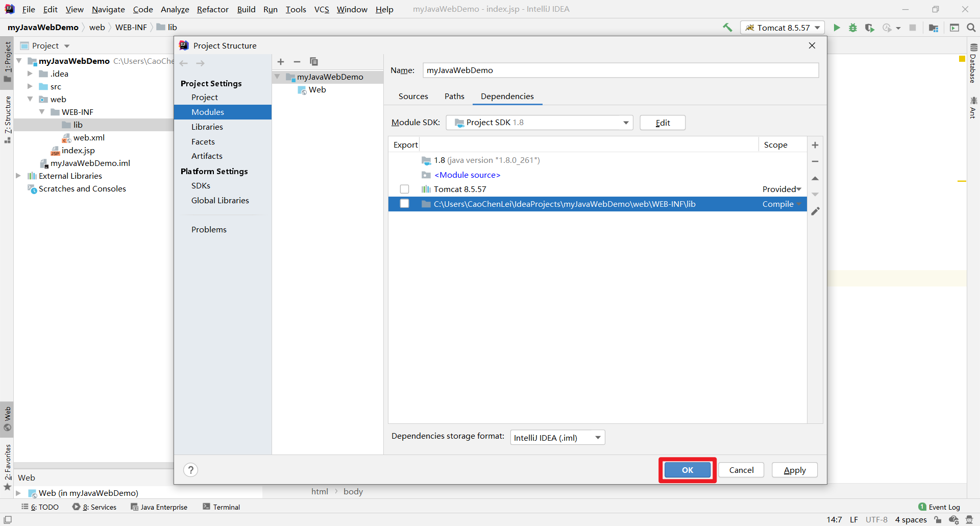The height and width of the screenshot is (526, 980).
Task: Run Tomcat with the green play icon
Action: 837,28
